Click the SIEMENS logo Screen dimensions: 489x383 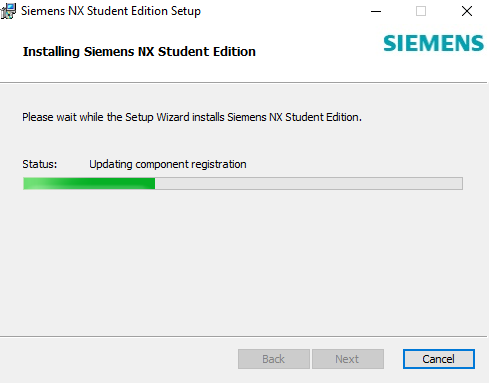[x=433, y=44]
